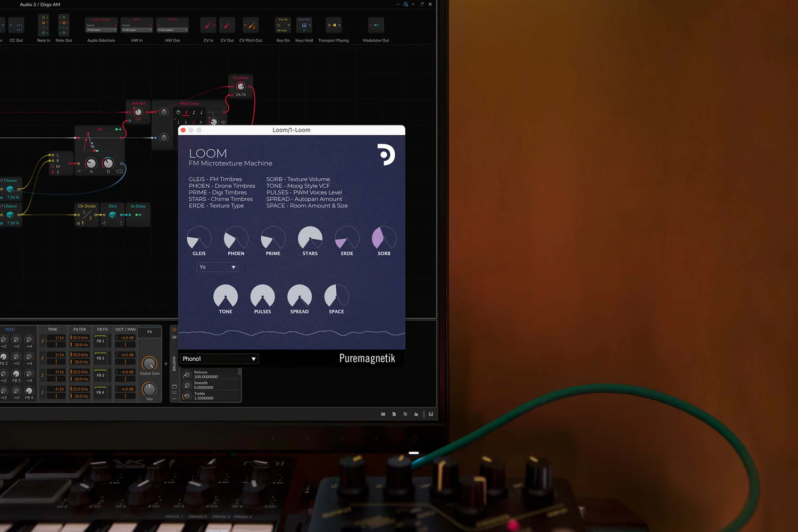
Task: Toggle the note sync icon on 4/16 row
Action: 43,392
